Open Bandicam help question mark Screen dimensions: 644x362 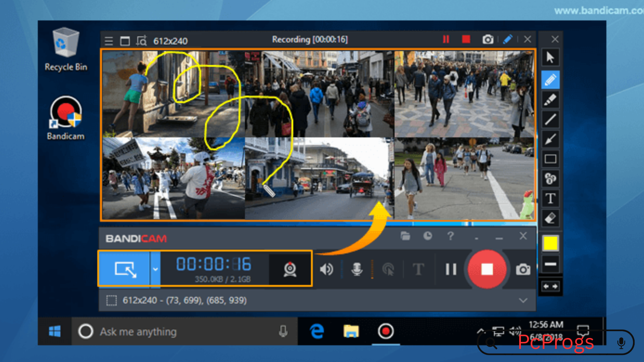(x=450, y=236)
